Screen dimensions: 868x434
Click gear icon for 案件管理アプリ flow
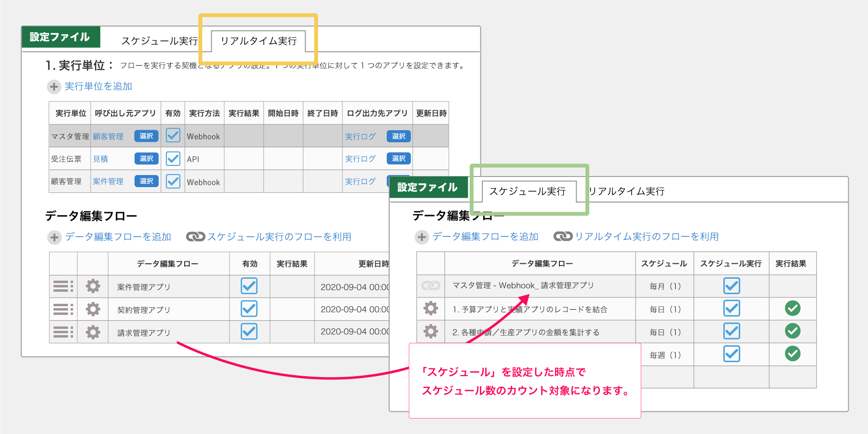click(93, 286)
